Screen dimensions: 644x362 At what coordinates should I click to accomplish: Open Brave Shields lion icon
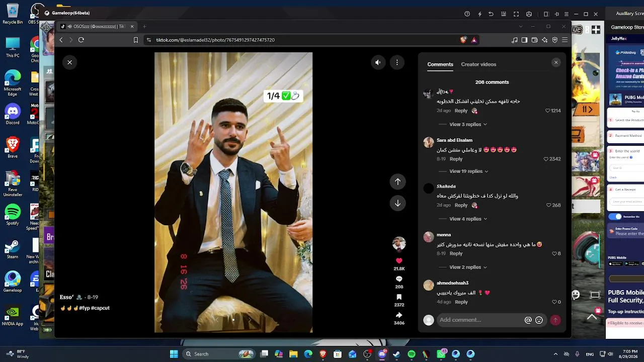463,40
